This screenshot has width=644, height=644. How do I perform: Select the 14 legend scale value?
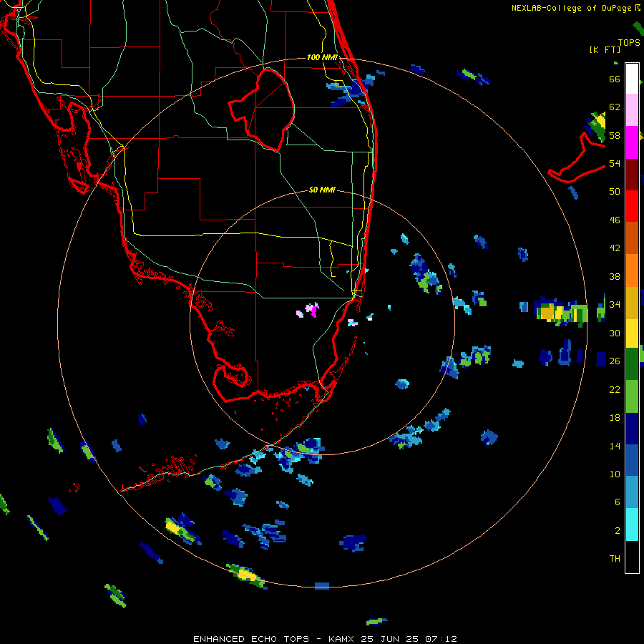coord(615,446)
